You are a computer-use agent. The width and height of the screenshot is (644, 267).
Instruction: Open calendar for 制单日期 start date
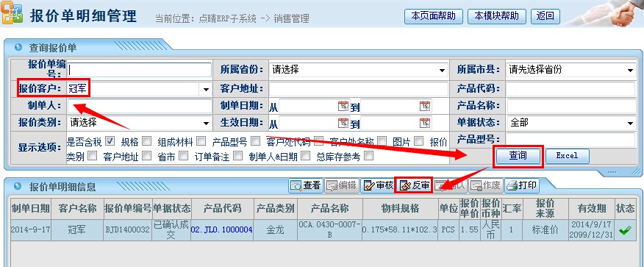[343, 106]
